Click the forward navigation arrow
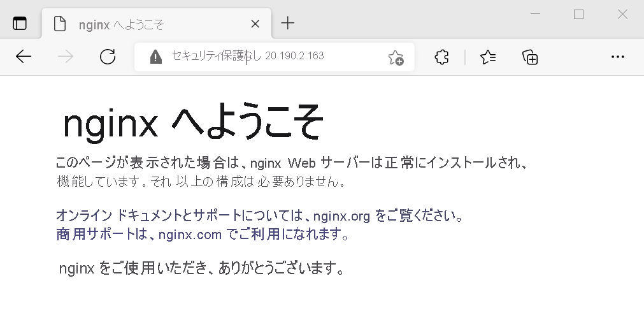The image size is (644, 320). coord(66,57)
